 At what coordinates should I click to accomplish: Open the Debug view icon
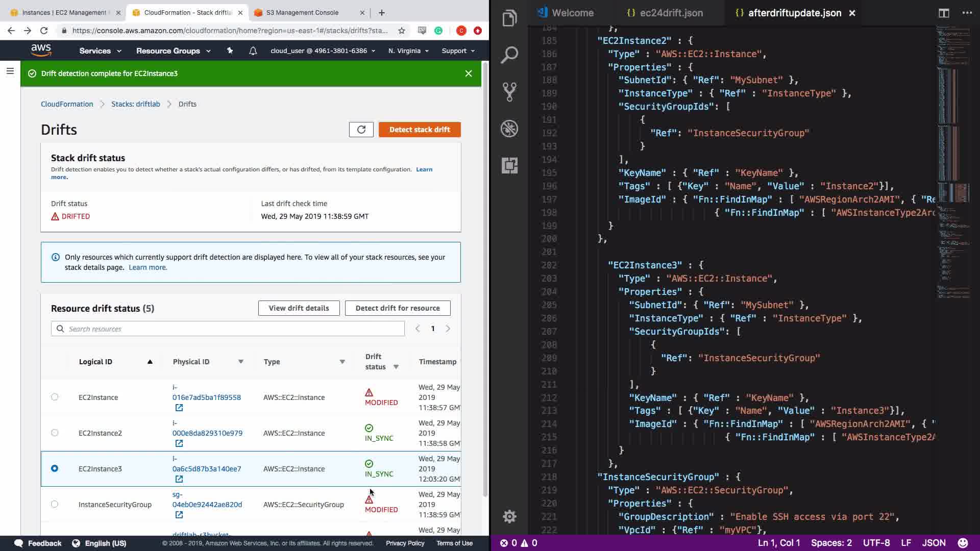click(x=509, y=129)
